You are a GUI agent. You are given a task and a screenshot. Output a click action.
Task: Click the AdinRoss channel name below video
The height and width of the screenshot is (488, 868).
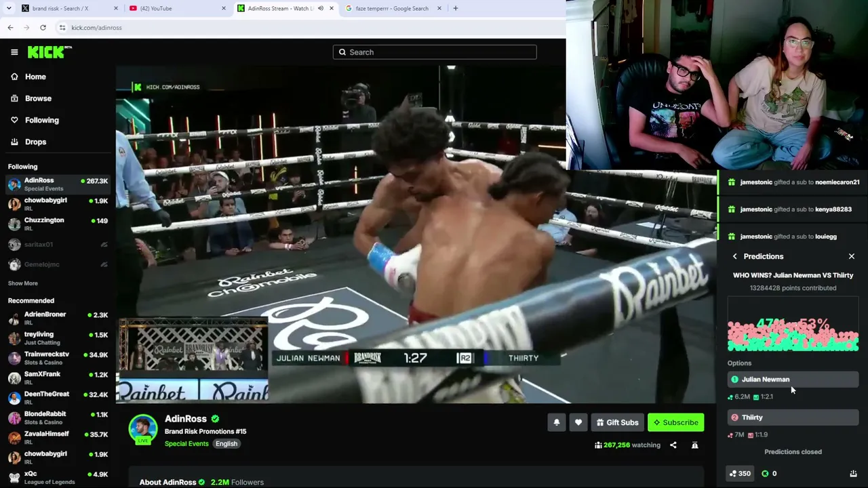point(186,419)
